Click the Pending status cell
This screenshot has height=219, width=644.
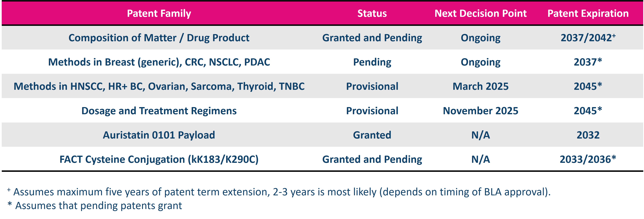(372, 62)
